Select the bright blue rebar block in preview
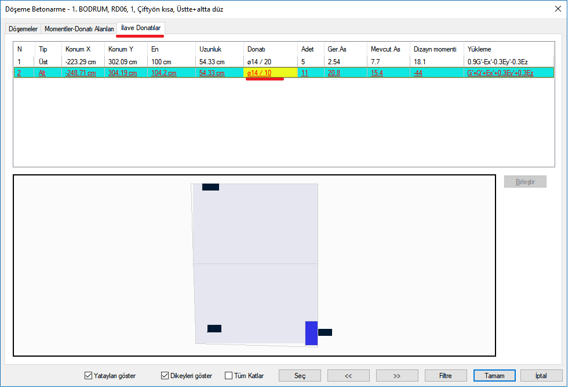The image size is (572, 392). [311, 333]
